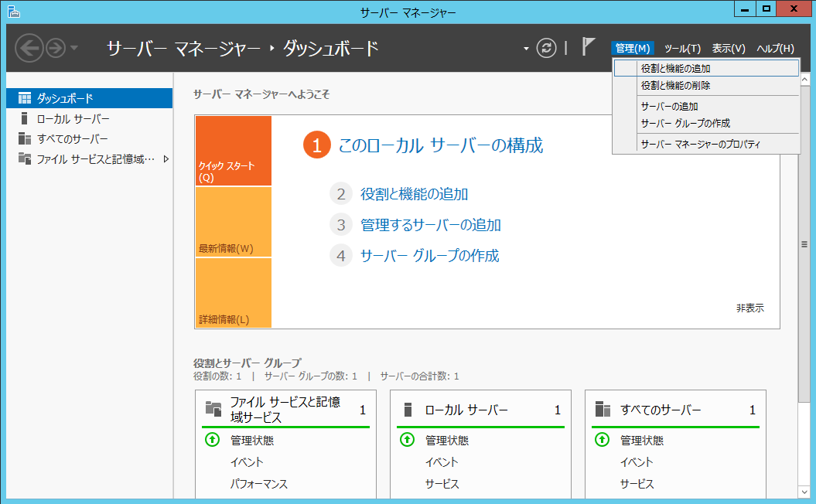Click the refresh icon in header
Image resolution: width=816 pixels, height=504 pixels.
tap(547, 48)
